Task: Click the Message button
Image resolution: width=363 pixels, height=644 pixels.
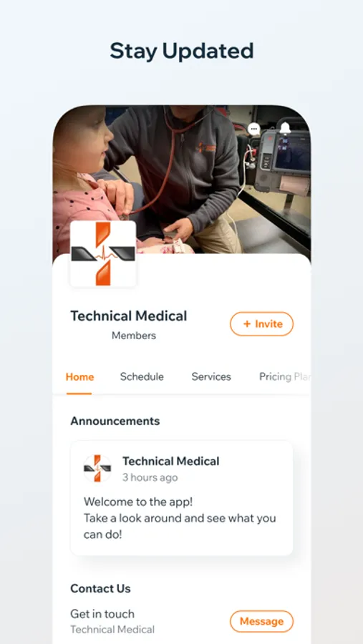Action: 261,621
